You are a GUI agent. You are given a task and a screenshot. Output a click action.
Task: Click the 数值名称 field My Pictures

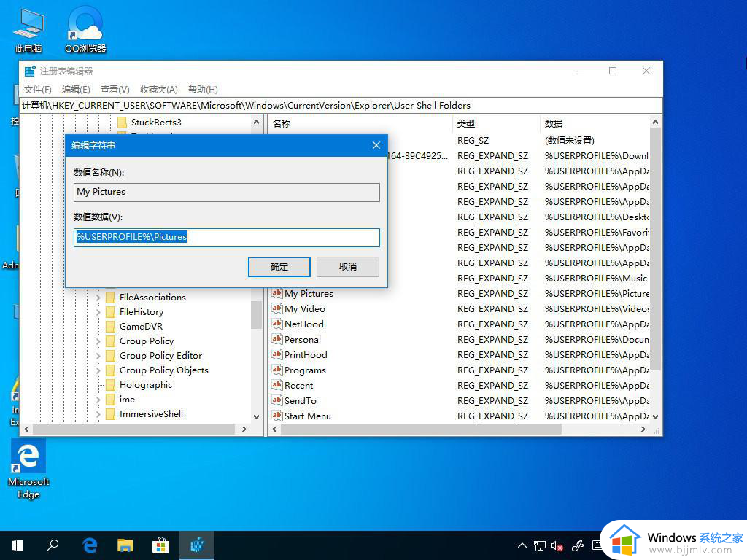click(x=227, y=192)
